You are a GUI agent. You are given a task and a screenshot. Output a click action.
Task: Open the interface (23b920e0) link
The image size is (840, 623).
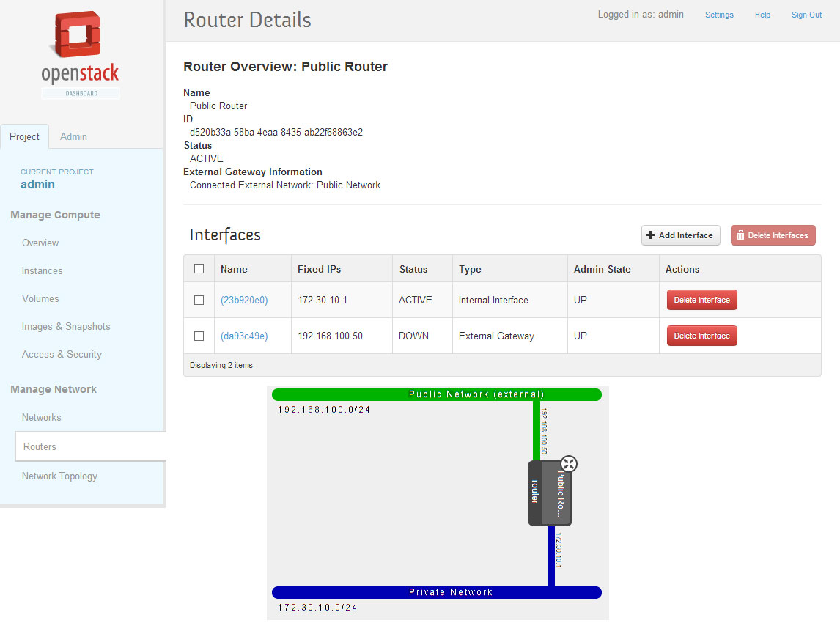coord(244,300)
